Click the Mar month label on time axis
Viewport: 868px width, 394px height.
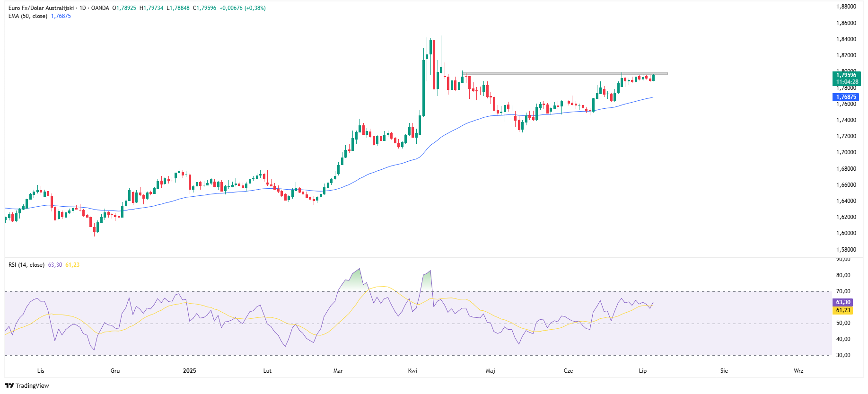click(x=338, y=371)
